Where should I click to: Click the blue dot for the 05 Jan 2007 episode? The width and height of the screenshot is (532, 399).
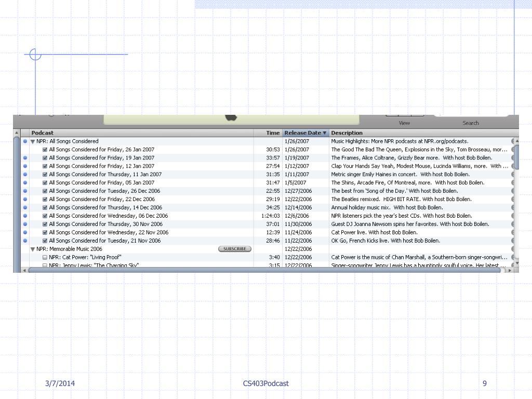25,182
